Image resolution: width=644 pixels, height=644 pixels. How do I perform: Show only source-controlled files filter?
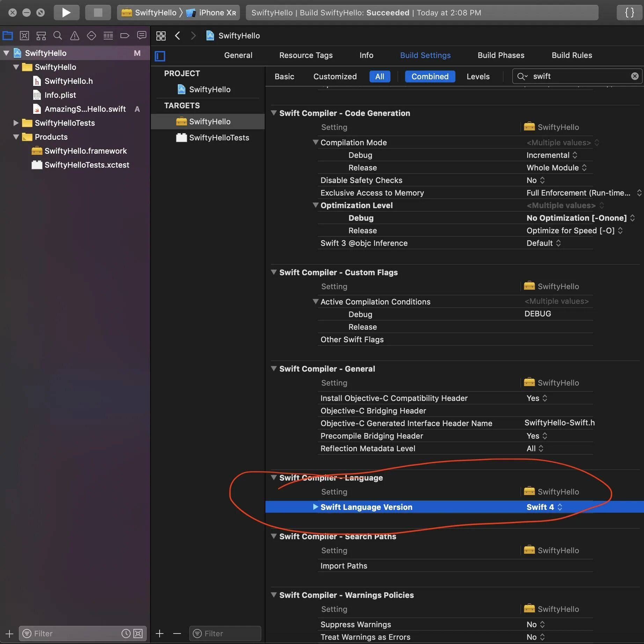coord(138,634)
